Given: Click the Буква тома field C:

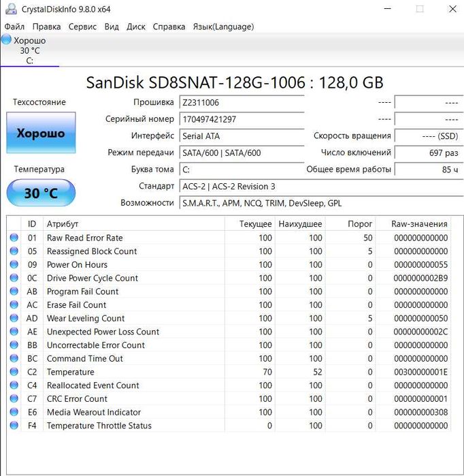Looking at the screenshot, I should click(242, 170).
